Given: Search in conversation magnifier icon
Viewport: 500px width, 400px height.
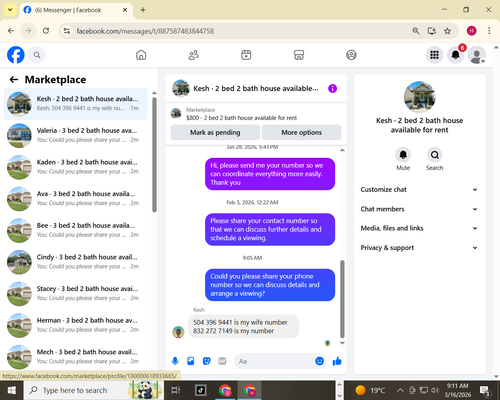Looking at the screenshot, I should click(435, 155).
